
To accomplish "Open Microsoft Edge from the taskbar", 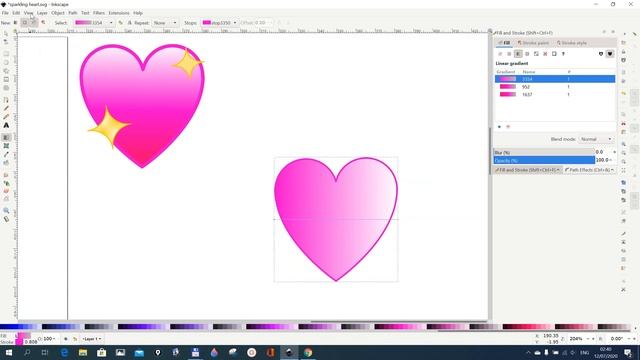I will 64,352.
